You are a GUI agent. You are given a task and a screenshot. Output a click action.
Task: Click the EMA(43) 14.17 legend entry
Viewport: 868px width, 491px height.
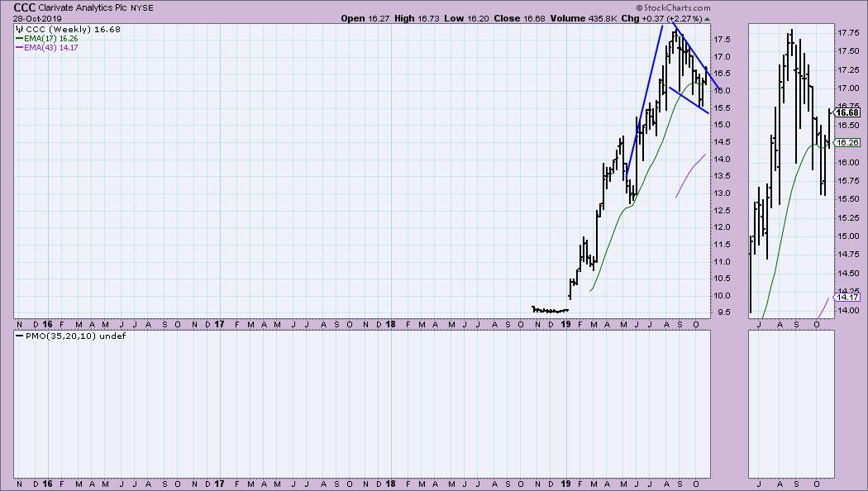[51, 48]
